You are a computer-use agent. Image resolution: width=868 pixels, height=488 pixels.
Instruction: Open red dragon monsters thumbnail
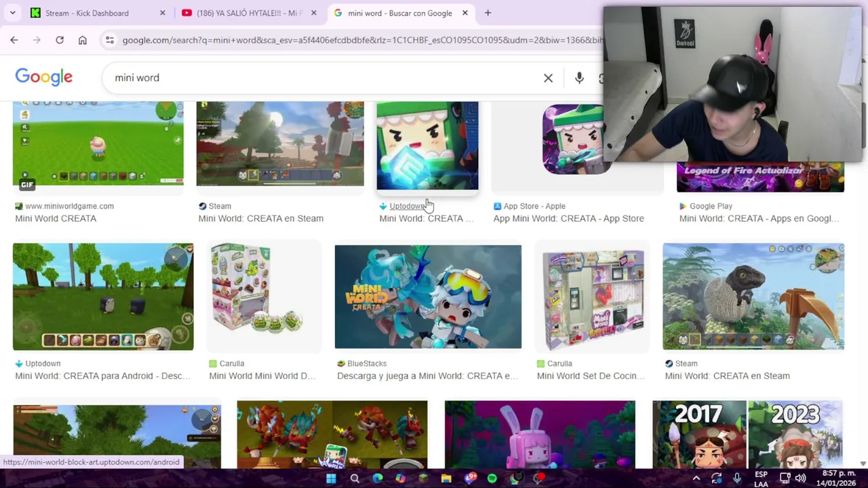(332, 434)
